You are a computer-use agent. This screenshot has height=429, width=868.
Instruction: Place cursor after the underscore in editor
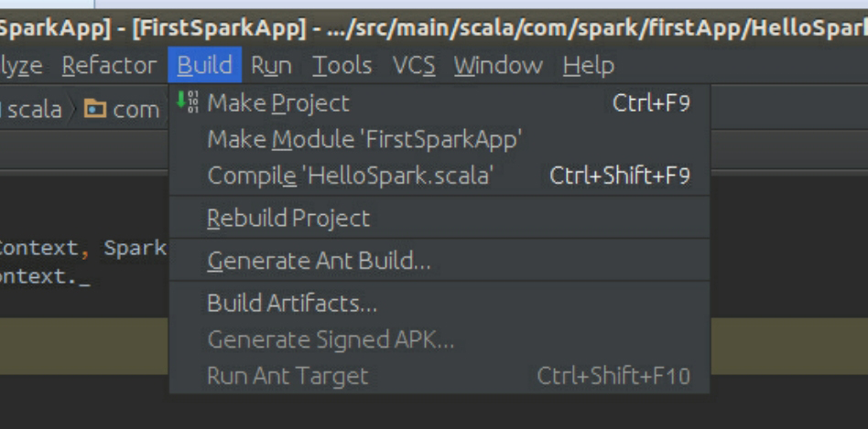point(91,276)
